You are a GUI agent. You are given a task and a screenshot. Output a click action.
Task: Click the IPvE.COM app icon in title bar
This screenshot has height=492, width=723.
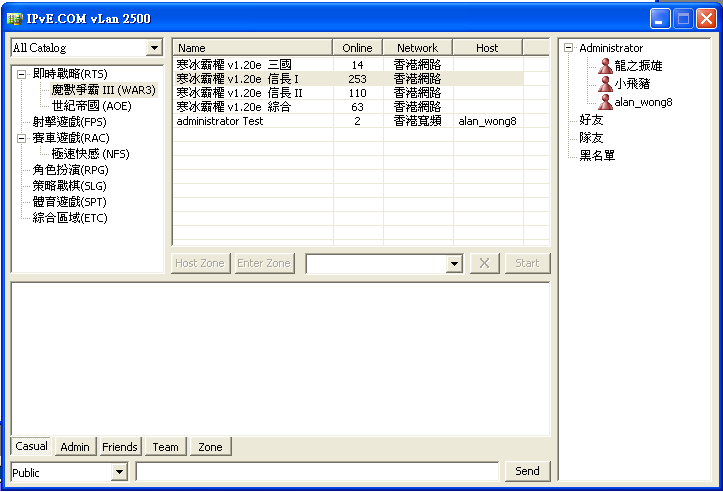click(14, 18)
